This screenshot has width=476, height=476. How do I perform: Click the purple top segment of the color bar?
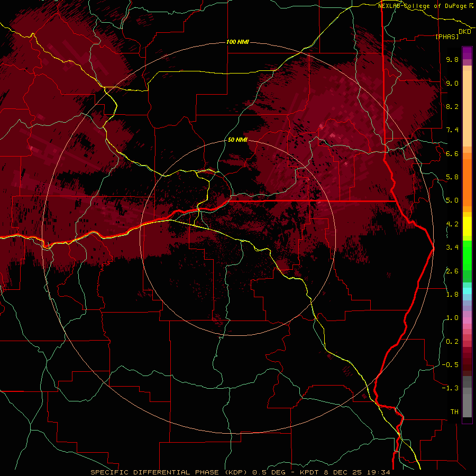click(x=467, y=53)
